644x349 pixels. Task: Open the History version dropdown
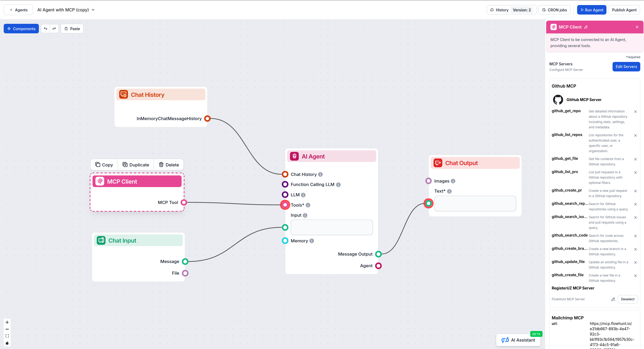tap(522, 10)
